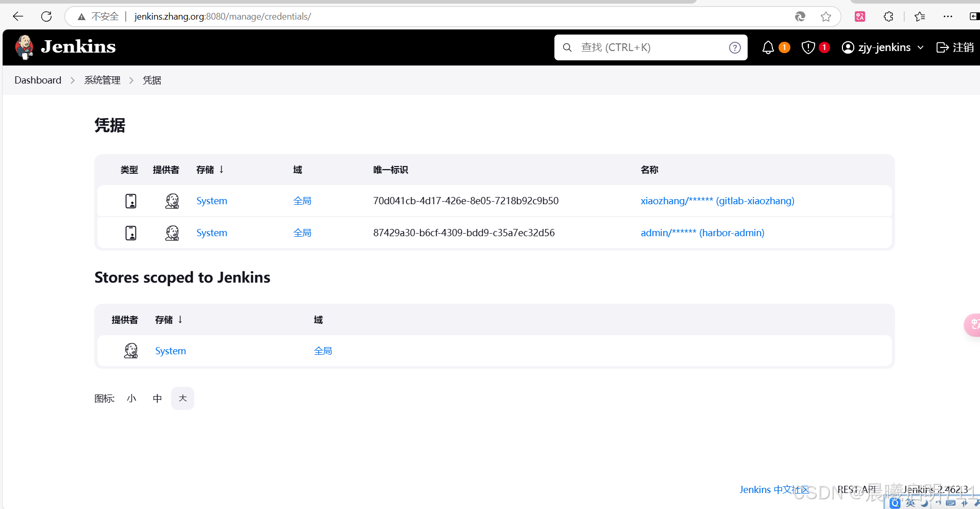Click provider icon in harbor-admin row
The width and height of the screenshot is (980, 509).
(172, 233)
